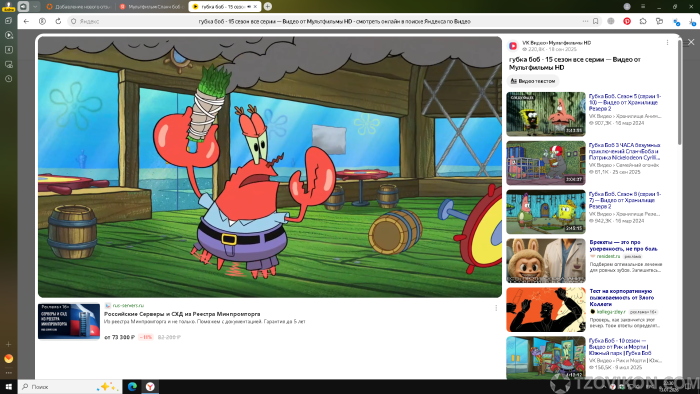The image size is (700, 394).
Task: Select the 'губка боб - 15 сезон' tab
Action: tap(225, 7)
